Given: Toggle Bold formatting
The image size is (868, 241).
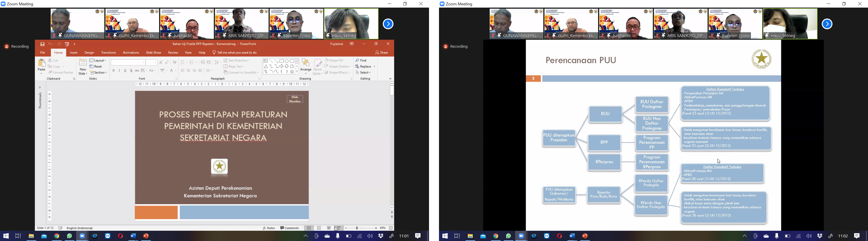Looking at the screenshot, I should [x=114, y=71].
